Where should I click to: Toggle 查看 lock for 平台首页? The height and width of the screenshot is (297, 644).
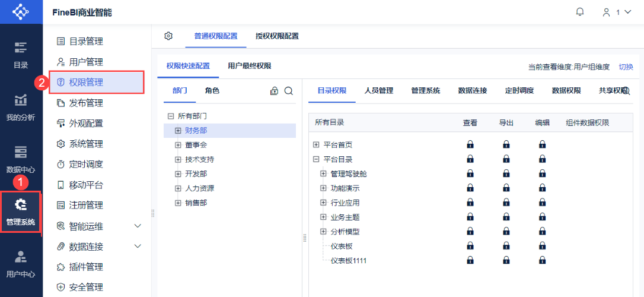[470, 144]
